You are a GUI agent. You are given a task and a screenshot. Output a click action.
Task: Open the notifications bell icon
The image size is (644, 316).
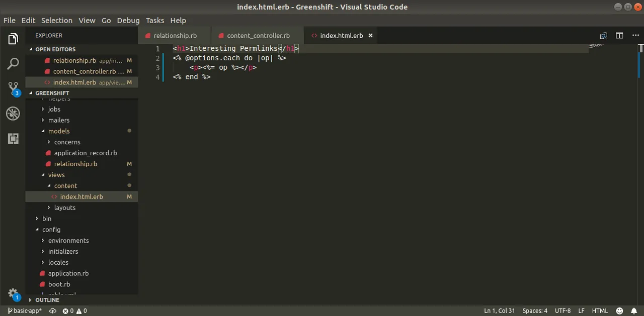pyautogui.click(x=633, y=311)
